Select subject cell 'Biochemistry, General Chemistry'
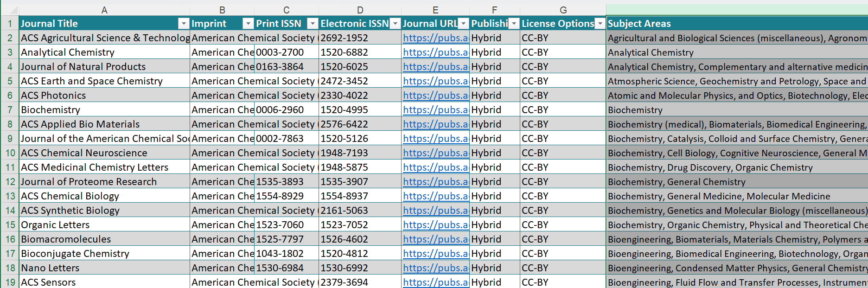This screenshot has height=288, width=868. pos(737,182)
